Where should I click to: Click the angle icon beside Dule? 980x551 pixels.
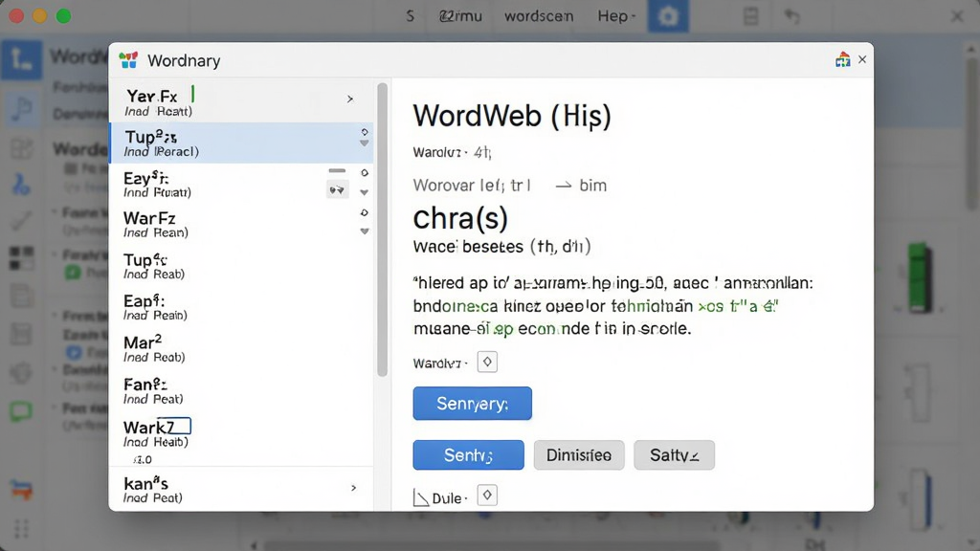click(x=421, y=497)
